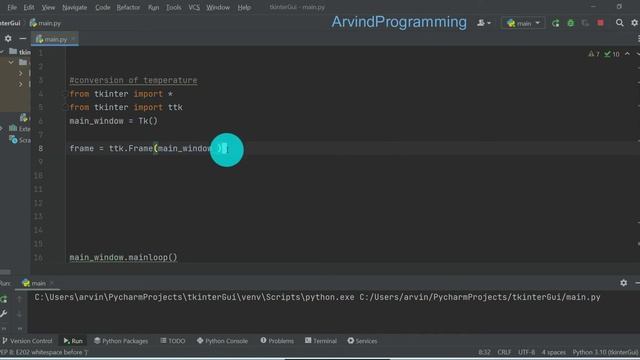Click the warnings count indicator showing 7

point(594,54)
